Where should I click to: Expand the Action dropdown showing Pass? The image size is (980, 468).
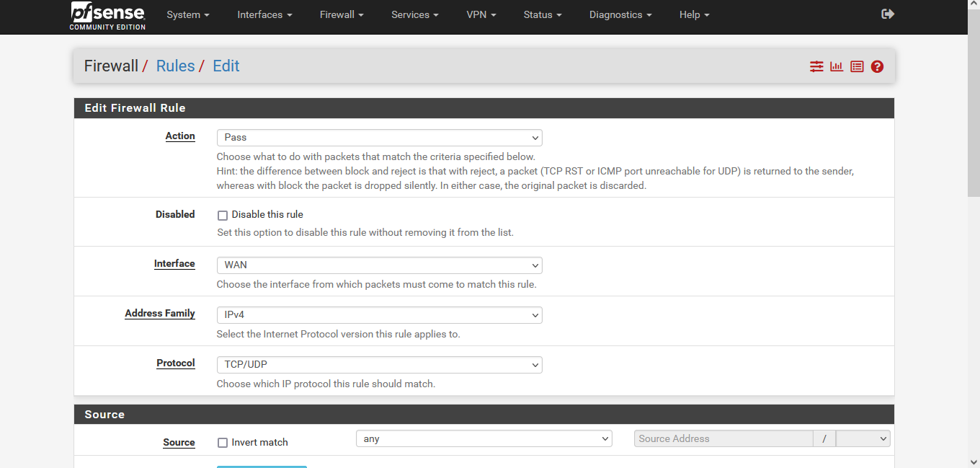(x=380, y=138)
